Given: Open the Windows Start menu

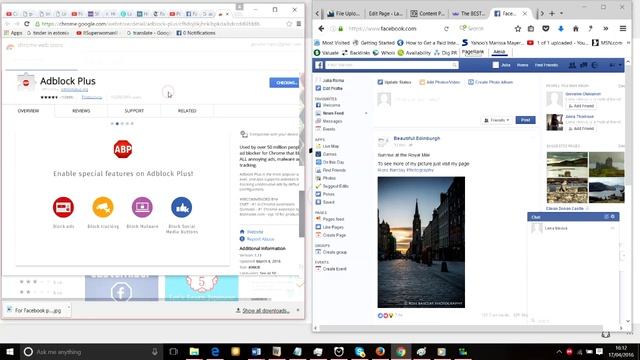Looking at the screenshot, I should click(10, 351).
